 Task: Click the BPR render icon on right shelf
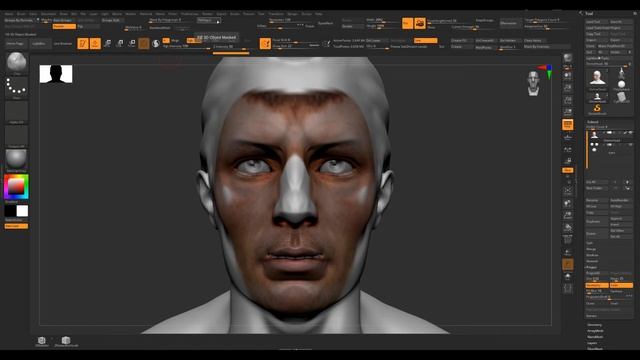(x=568, y=58)
